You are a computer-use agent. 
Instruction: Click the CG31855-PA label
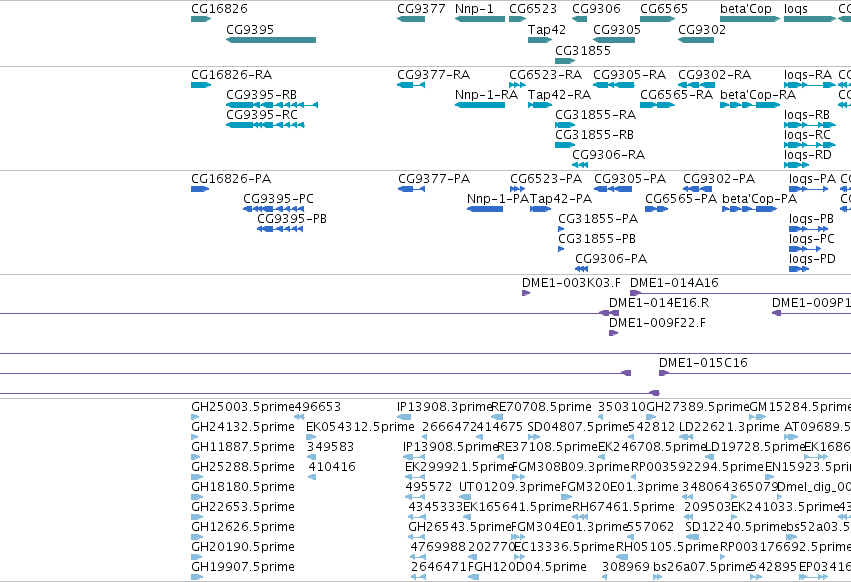[598, 219]
